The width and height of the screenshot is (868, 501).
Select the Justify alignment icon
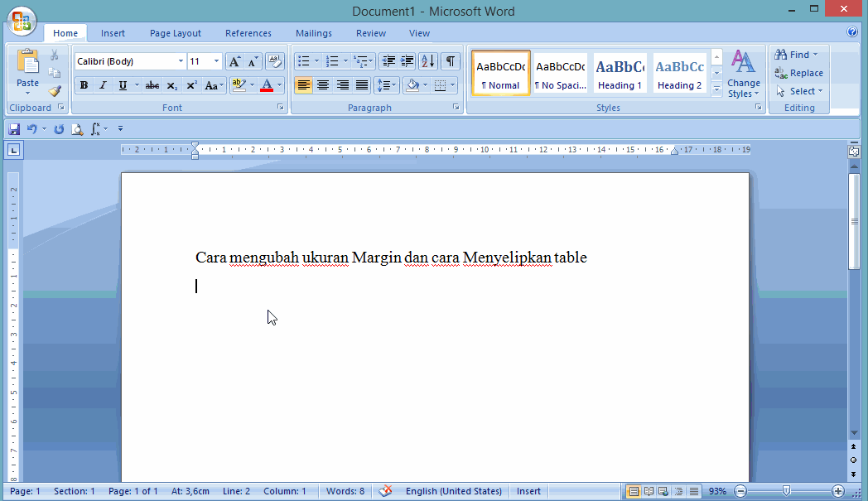tap(362, 85)
